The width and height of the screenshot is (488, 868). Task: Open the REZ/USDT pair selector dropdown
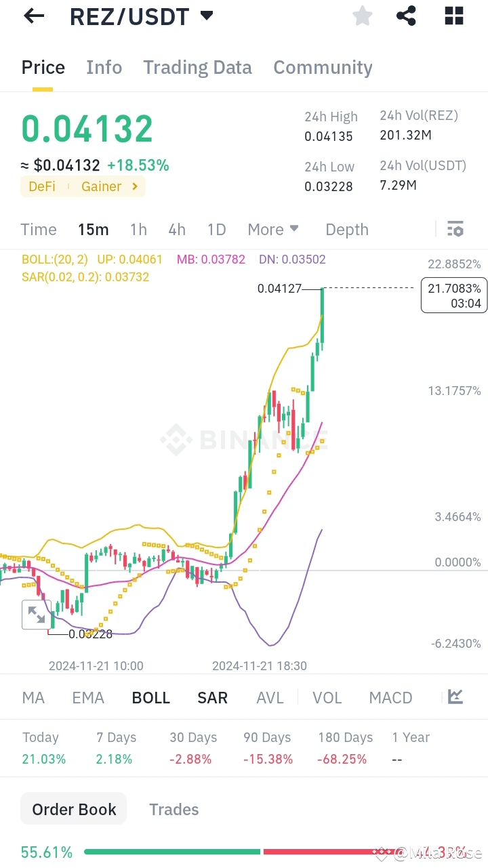(206, 16)
